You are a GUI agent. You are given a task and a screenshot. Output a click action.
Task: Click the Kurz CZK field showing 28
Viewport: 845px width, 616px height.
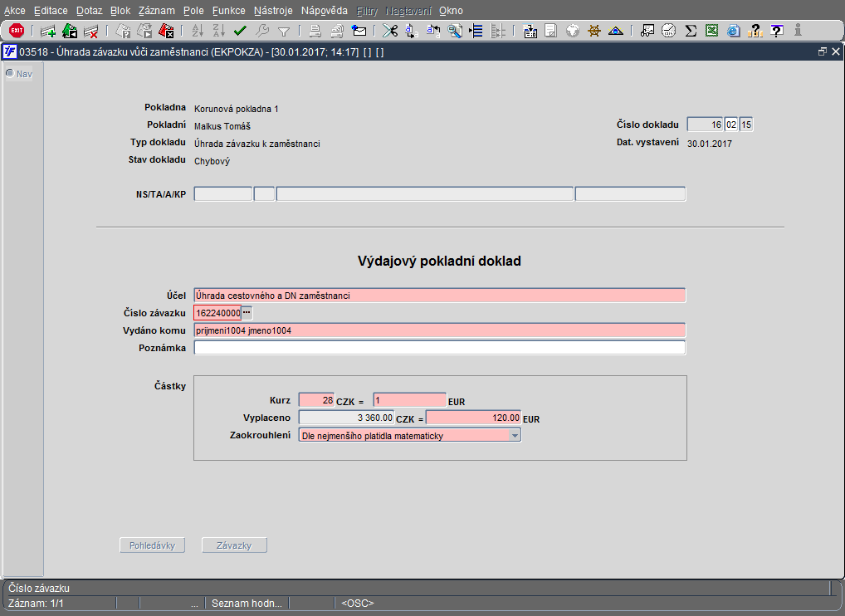coord(316,400)
